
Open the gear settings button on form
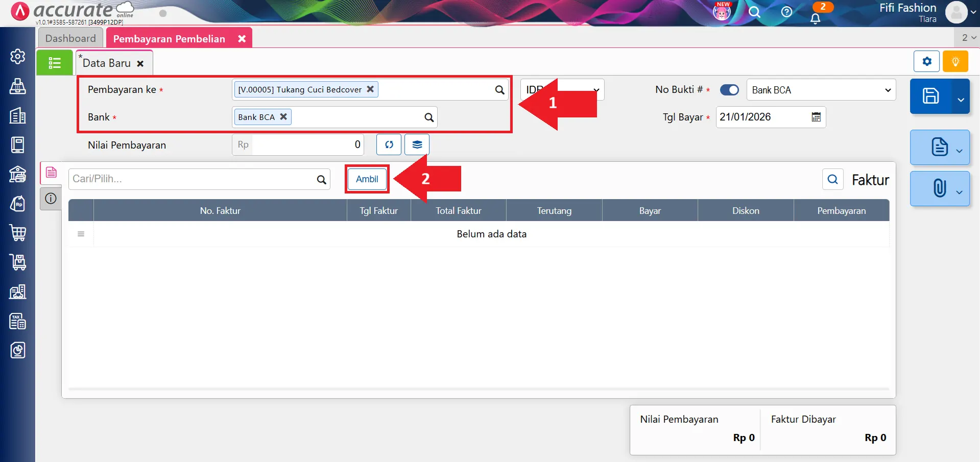point(926,62)
